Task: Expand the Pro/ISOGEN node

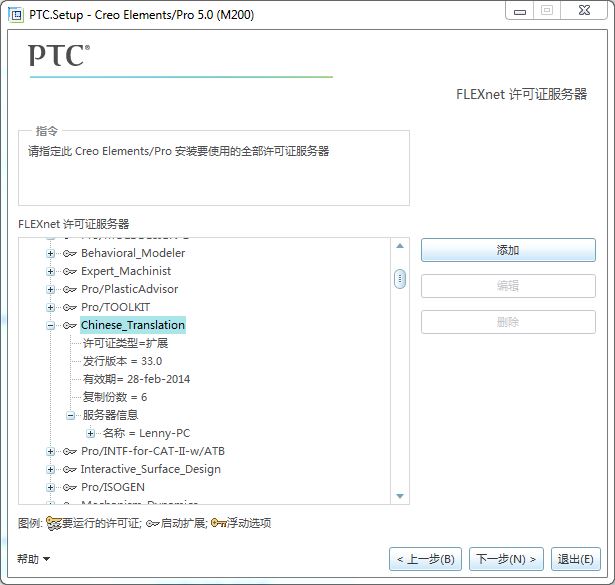Action: click(50, 487)
